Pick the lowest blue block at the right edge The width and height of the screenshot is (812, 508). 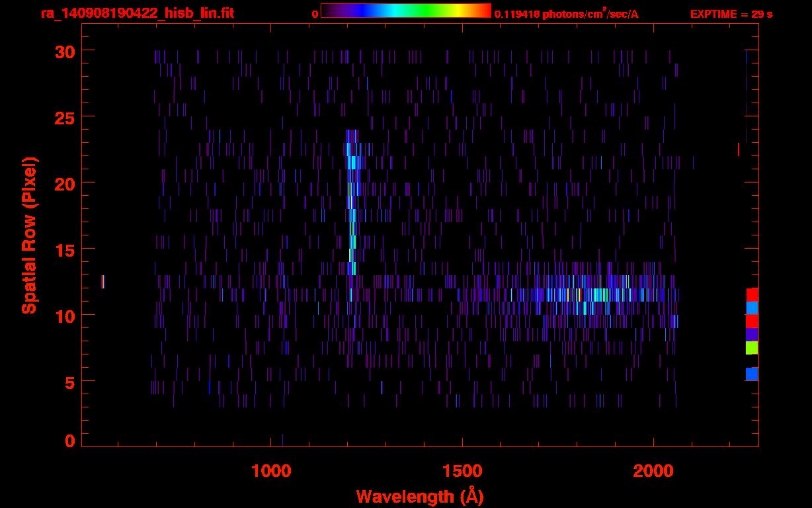pos(752,374)
